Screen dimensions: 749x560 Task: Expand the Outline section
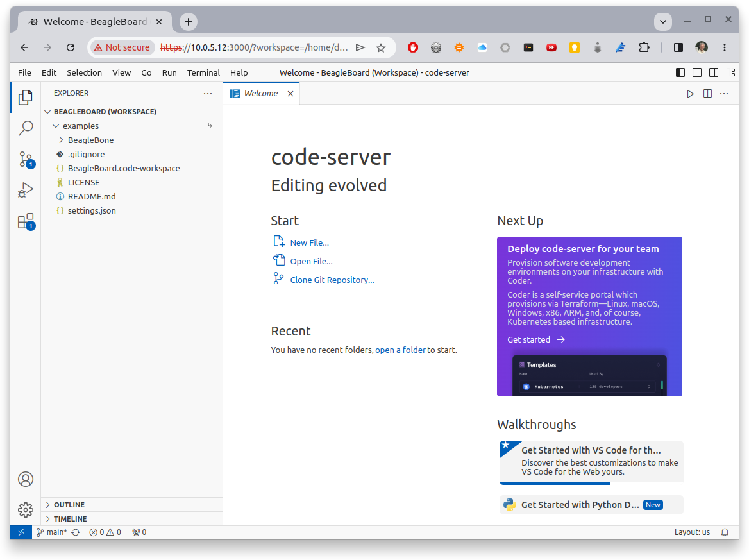[69, 505]
